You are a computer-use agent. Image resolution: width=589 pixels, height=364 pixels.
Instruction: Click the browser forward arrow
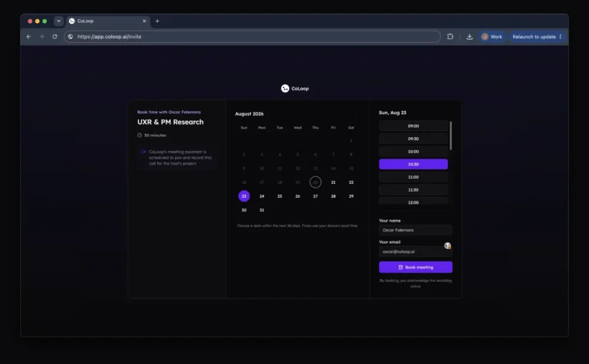point(41,37)
